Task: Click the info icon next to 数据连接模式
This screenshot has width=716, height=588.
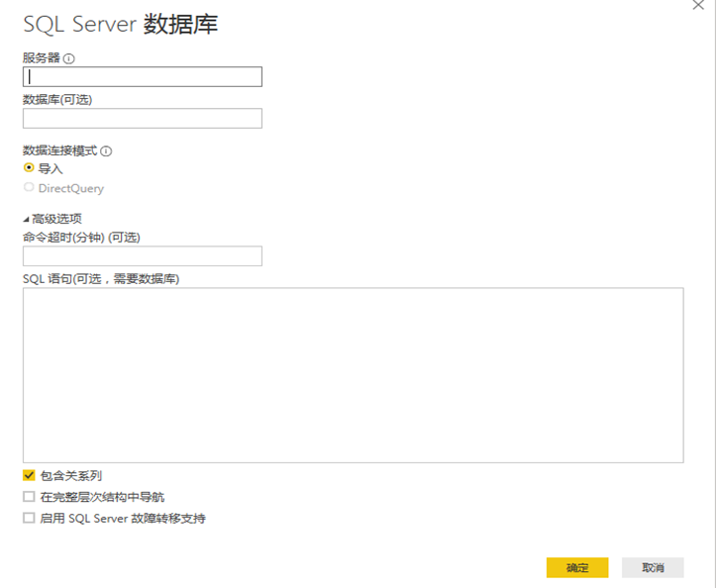Action: (x=106, y=151)
